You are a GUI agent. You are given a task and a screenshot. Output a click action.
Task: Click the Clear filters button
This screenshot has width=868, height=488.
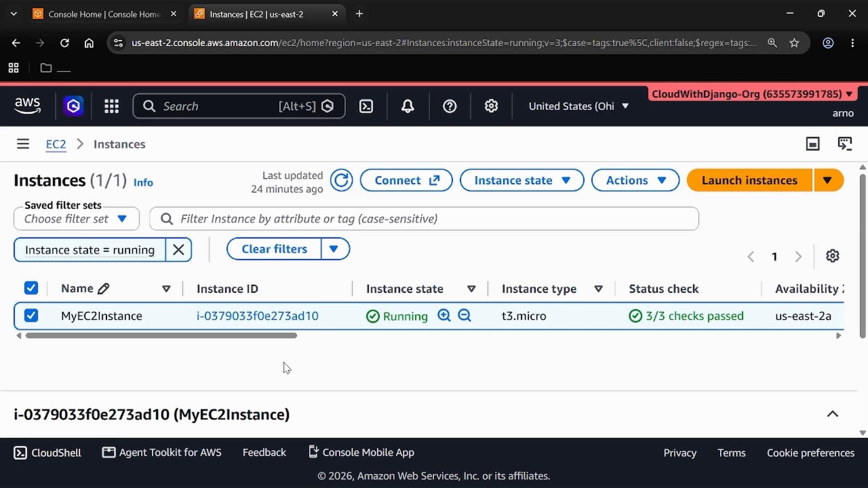tap(274, 249)
